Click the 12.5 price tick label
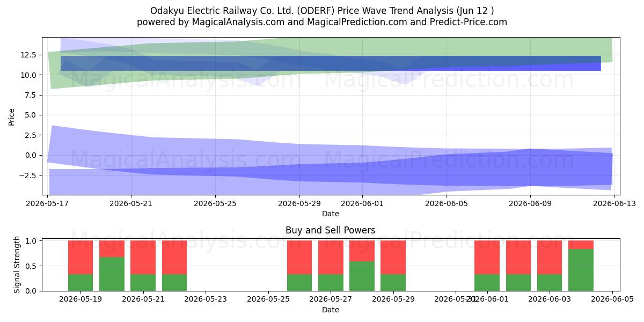The width and height of the screenshot is (644, 322). click(x=28, y=55)
